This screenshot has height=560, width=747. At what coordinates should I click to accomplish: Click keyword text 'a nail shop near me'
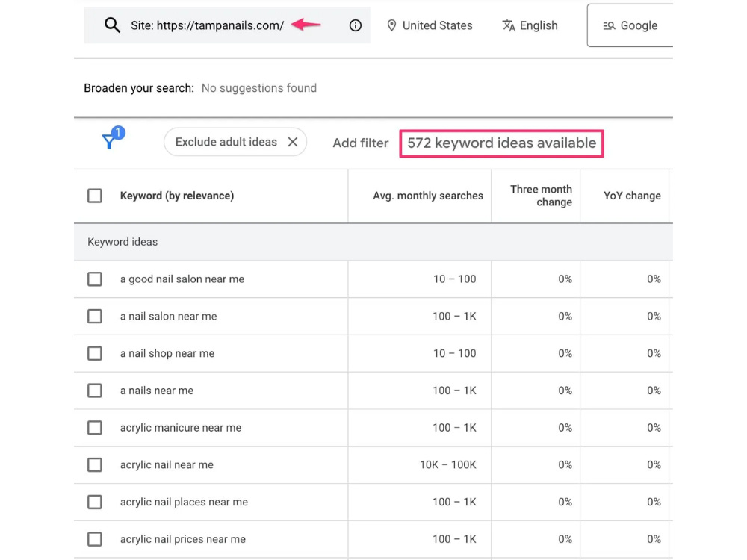(167, 353)
